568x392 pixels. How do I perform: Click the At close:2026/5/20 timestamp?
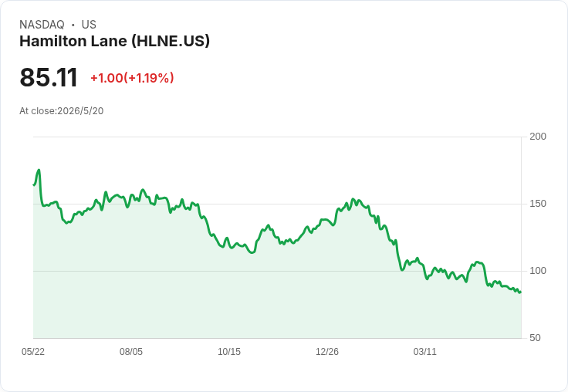[x=62, y=111]
